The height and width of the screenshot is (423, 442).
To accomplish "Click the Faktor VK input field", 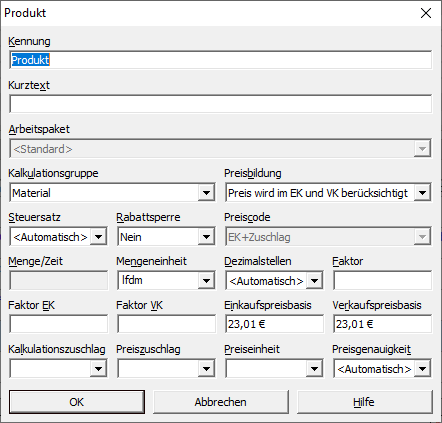I will [166, 324].
